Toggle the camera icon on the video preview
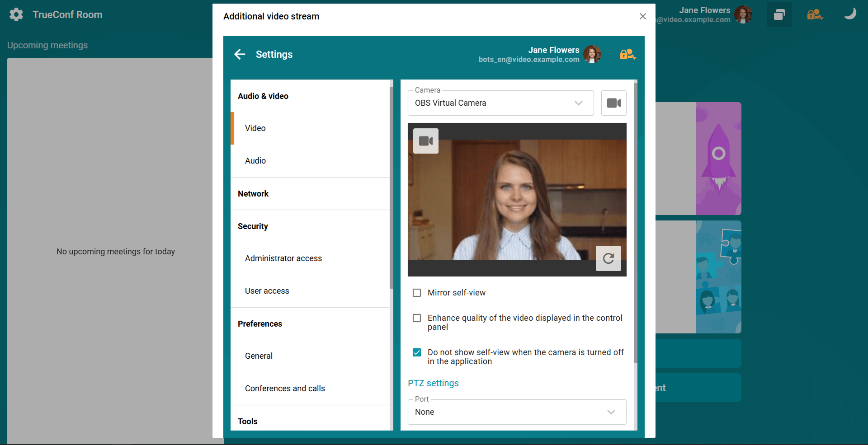The height and width of the screenshot is (445, 868). coord(425,141)
